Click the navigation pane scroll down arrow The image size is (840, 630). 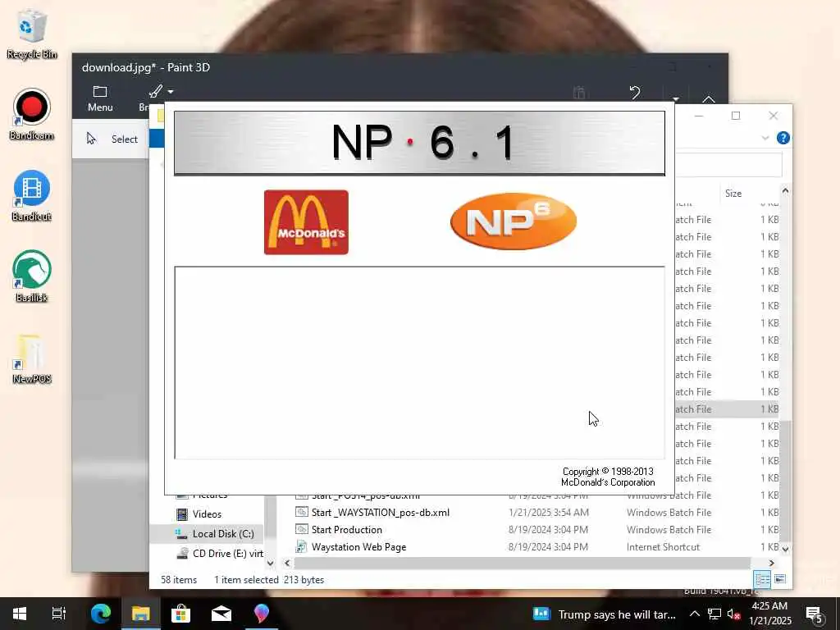pos(270,563)
